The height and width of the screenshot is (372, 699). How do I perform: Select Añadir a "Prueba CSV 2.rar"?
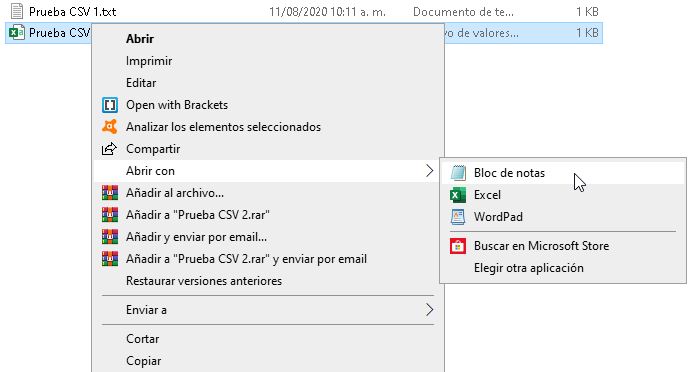click(x=197, y=215)
